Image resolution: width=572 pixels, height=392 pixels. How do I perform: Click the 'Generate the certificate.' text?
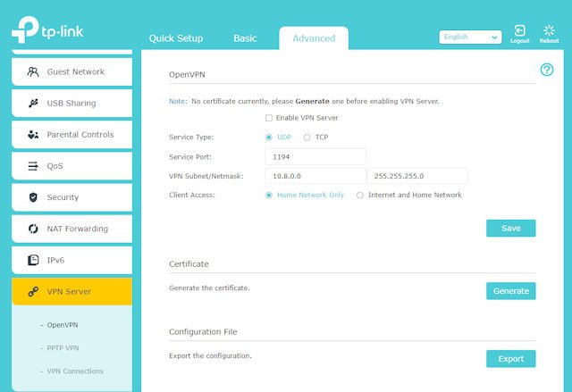[209, 288]
